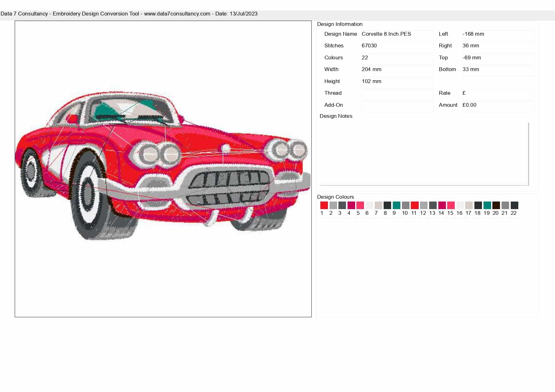This screenshot has height=392, width=555.
Task: Click the Design Information heading
Action: [x=340, y=24]
